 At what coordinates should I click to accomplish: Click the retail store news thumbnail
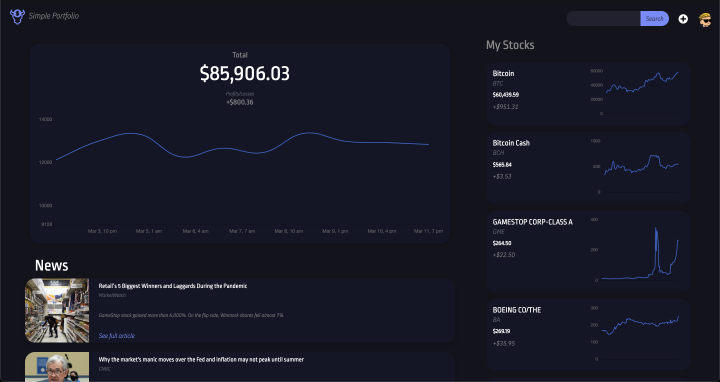point(57,310)
